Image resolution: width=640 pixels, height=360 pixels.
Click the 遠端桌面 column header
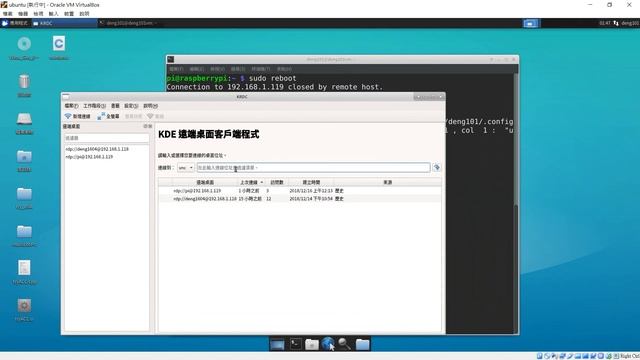point(205,182)
